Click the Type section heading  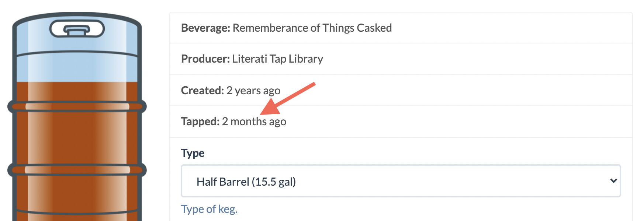193,153
